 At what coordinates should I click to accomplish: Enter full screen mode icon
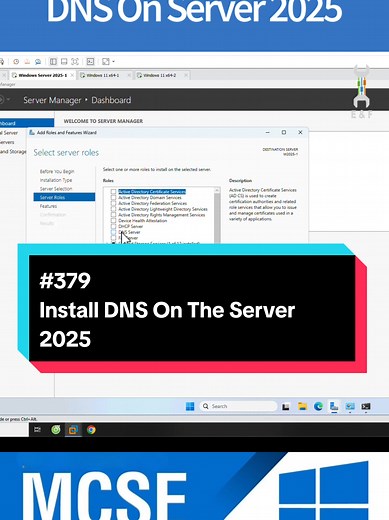click(x=75, y=62)
